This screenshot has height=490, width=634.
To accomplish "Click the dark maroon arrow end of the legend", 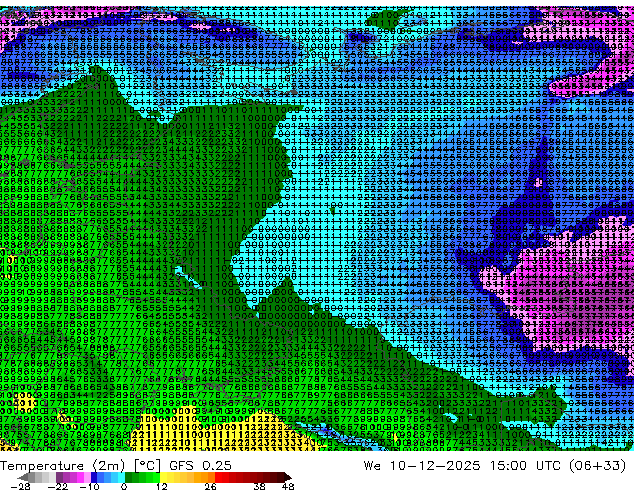I will click(x=287, y=477).
